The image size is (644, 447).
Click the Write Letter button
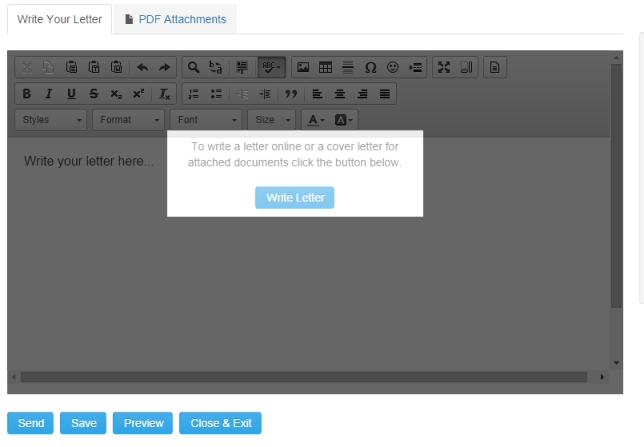295,198
